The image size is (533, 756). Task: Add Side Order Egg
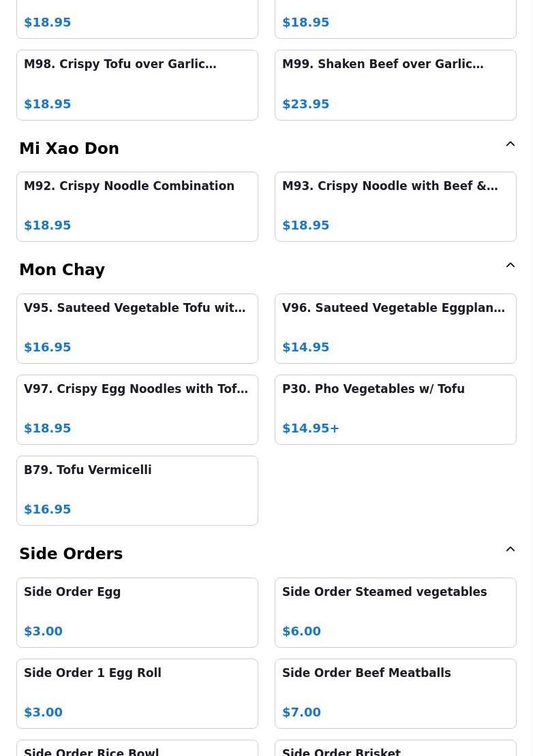click(x=137, y=612)
